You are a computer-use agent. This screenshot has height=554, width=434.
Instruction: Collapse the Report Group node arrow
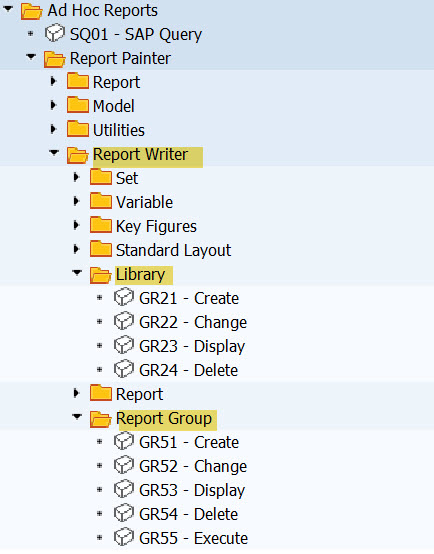(77, 417)
